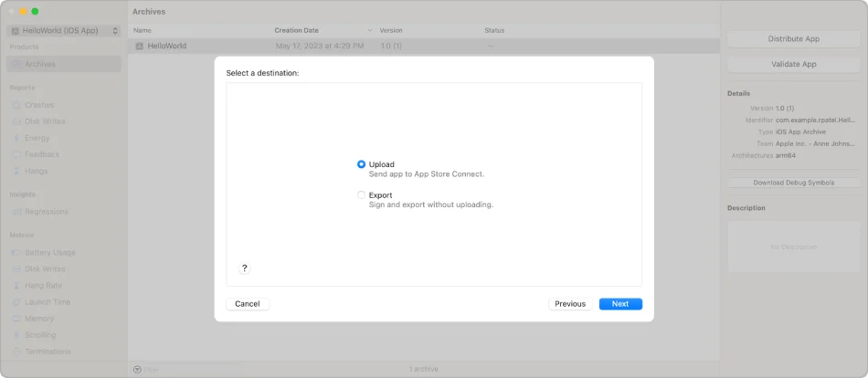Open Crashes report in sidebar
The image size is (868, 378).
[x=39, y=105]
